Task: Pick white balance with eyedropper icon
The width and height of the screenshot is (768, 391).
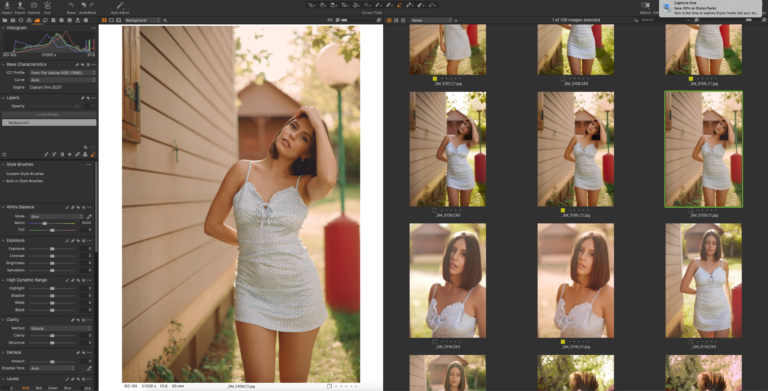Action: pyautogui.click(x=89, y=216)
